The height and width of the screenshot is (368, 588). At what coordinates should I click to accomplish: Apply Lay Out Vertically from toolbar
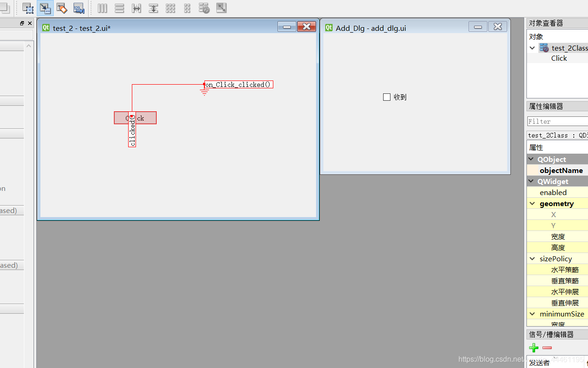[x=119, y=8]
